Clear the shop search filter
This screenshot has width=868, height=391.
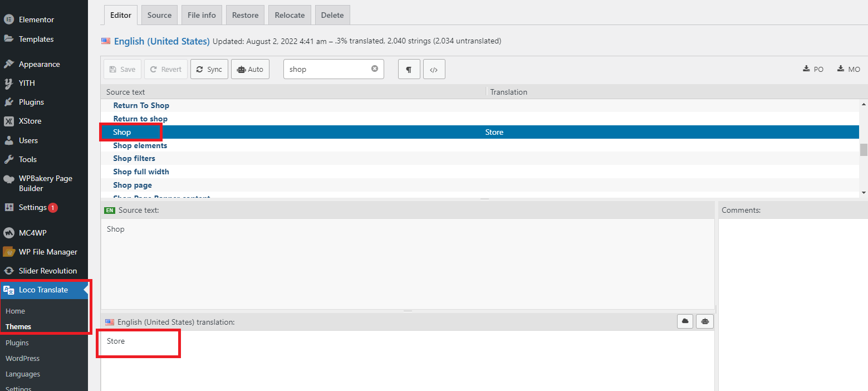click(375, 69)
